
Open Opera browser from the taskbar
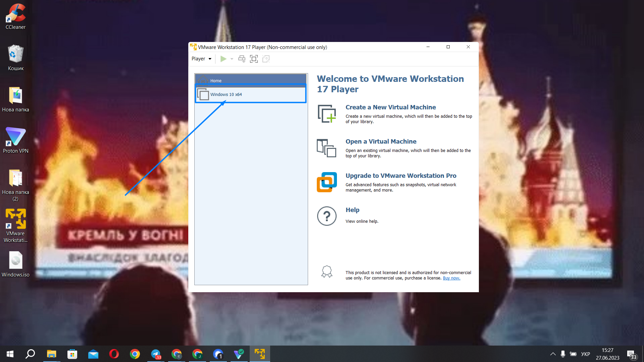114,354
